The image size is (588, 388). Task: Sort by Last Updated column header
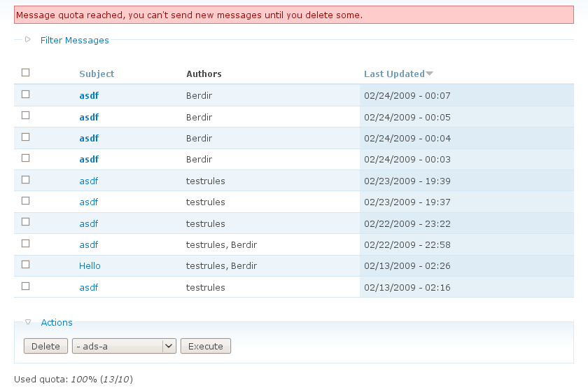(x=394, y=74)
